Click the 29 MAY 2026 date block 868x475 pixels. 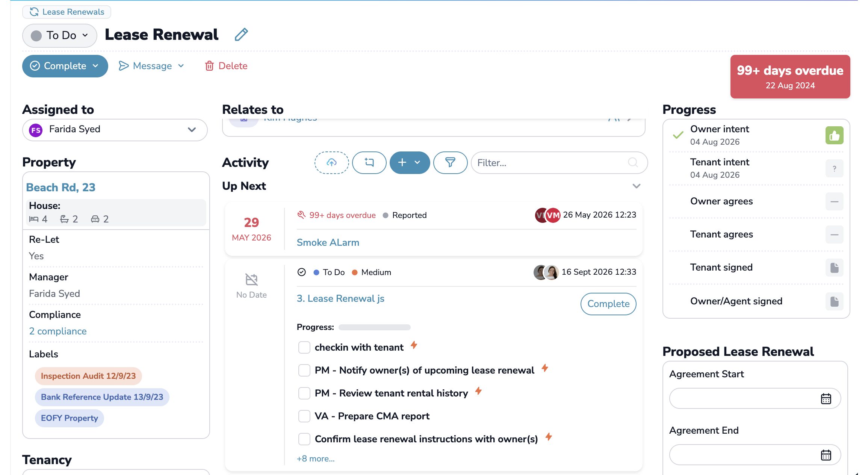[251, 228]
